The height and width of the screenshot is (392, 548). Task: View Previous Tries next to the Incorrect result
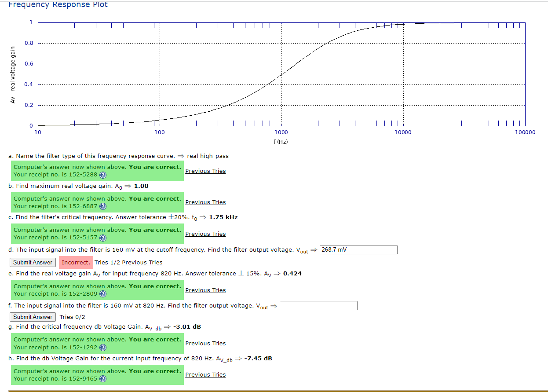pos(142,262)
